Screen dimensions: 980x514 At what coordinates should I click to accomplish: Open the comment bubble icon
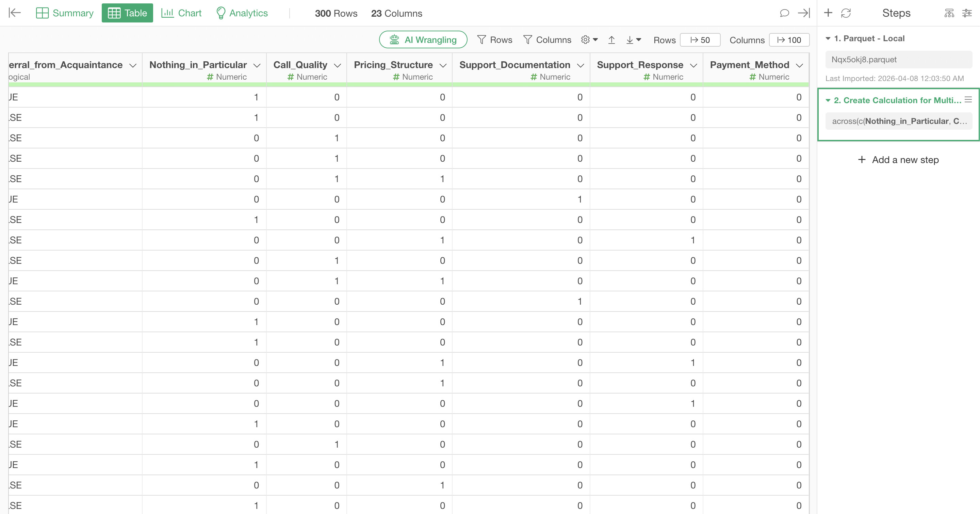(x=784, y=13)
